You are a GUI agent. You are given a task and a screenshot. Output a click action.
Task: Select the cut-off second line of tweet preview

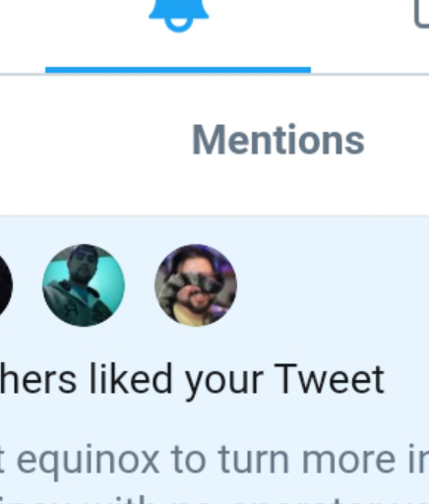(x=214, y=498)
